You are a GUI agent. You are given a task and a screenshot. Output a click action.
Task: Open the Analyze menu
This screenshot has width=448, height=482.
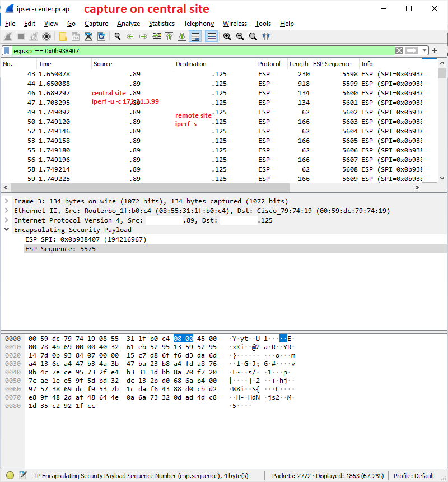pyautogui.click(x=128, y=24)
